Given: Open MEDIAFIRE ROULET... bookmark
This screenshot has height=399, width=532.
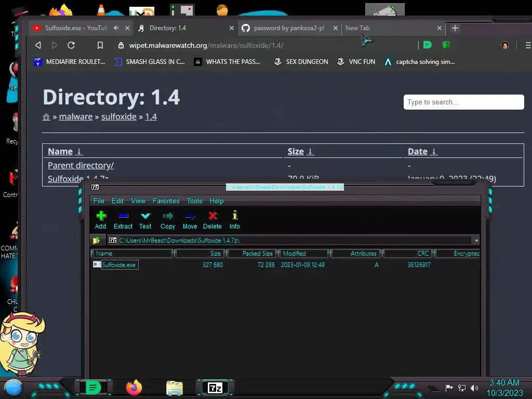Looking at the screenshot, I should coord(70,62).
